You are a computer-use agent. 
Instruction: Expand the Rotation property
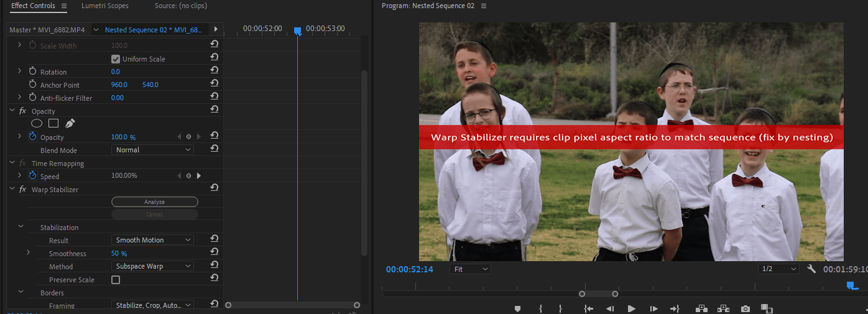click(19, 72)
